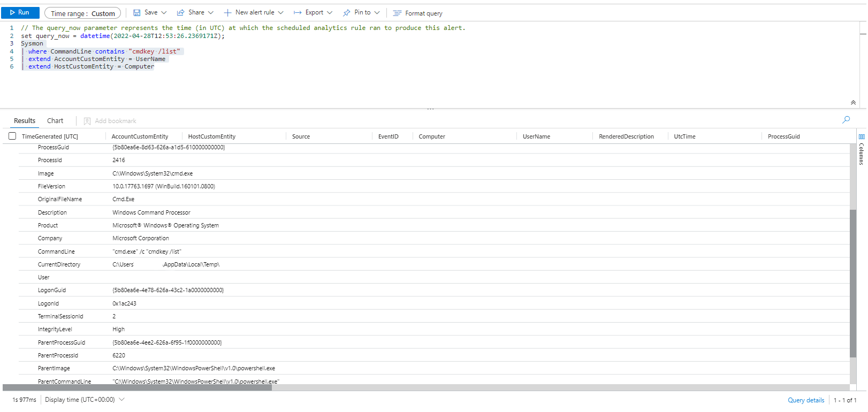Open the Columns side panel
The image size is (868, 412).
click(x=862, y=150)
